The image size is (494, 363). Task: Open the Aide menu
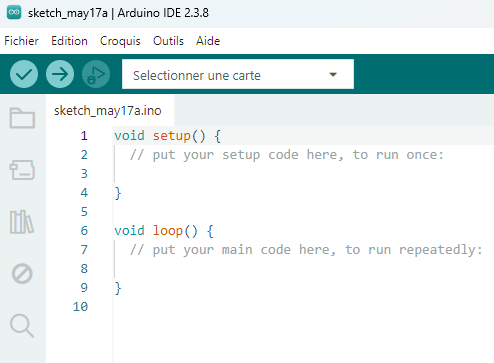click(x=208, y=41)
